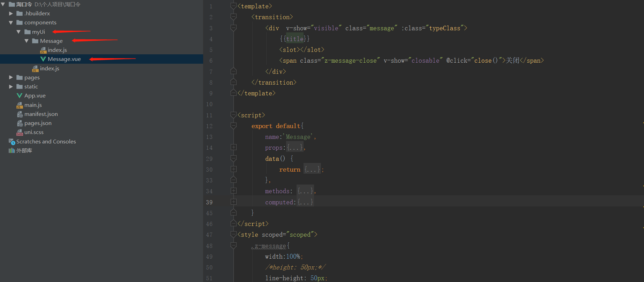Expand the pages folder arrow
This screenshot has width=644, height=282.
[x=11, y=77]
